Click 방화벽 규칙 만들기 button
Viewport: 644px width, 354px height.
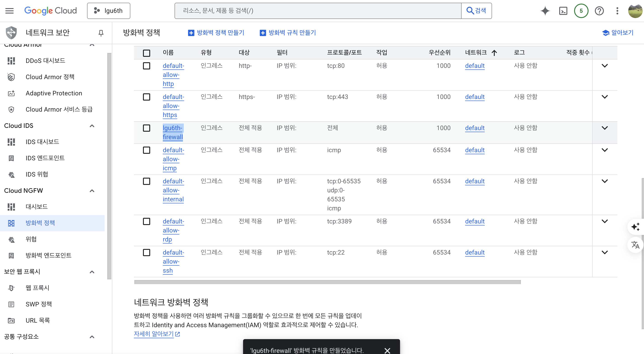[288, 33]
